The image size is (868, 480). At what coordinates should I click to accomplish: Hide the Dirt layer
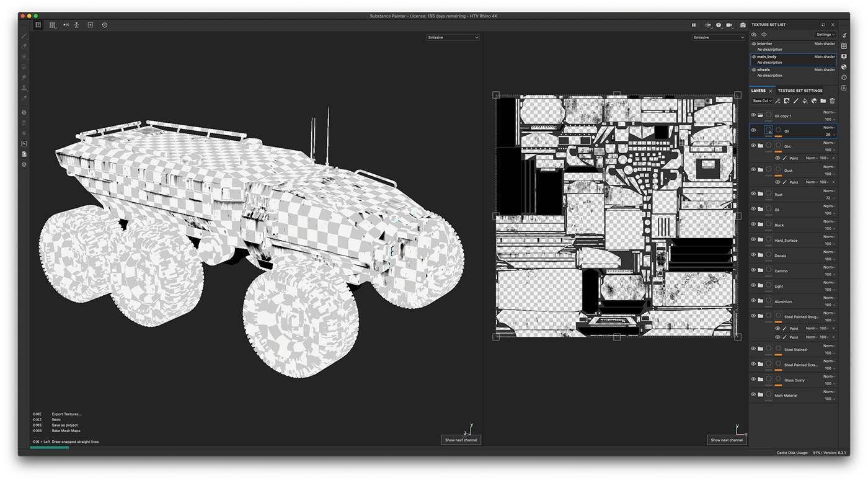753,146
